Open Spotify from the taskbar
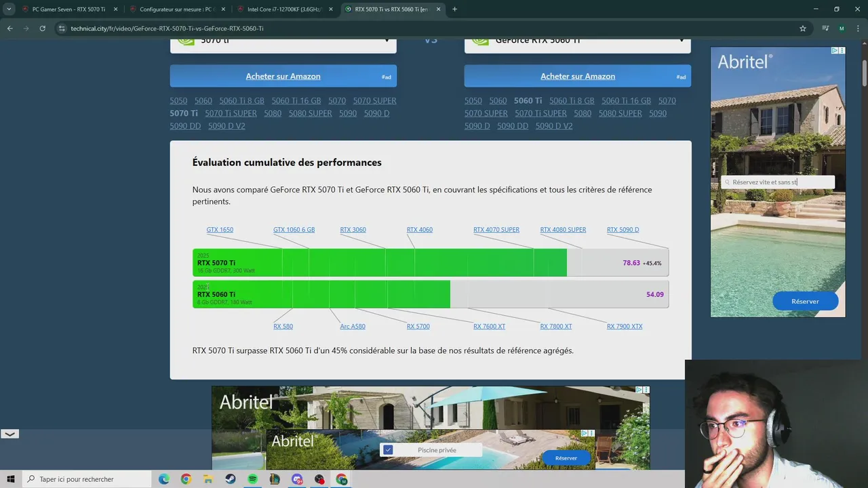 pyautogui.click(x=252, y=479)
